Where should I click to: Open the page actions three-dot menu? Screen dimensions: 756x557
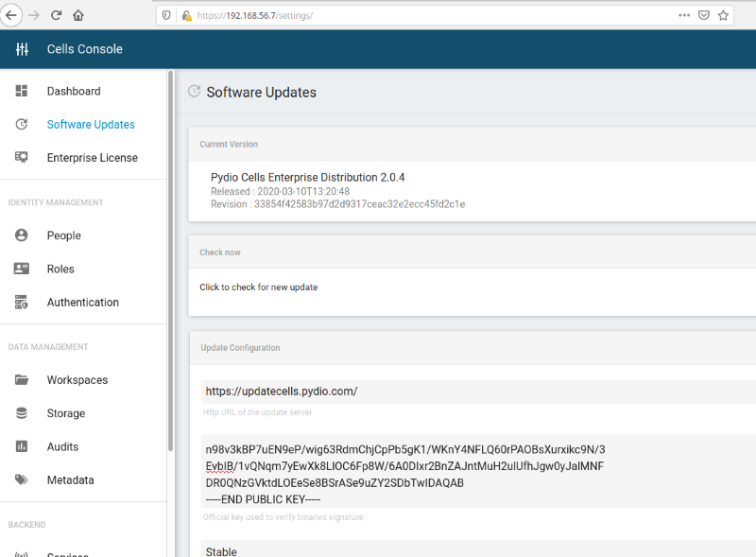pos(683,15)
